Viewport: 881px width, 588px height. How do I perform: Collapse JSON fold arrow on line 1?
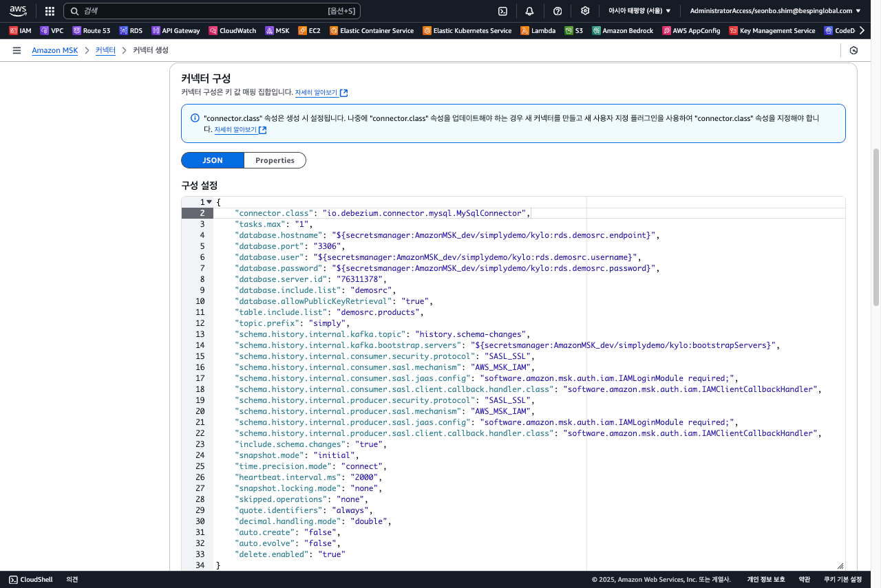tap(209, 202)
